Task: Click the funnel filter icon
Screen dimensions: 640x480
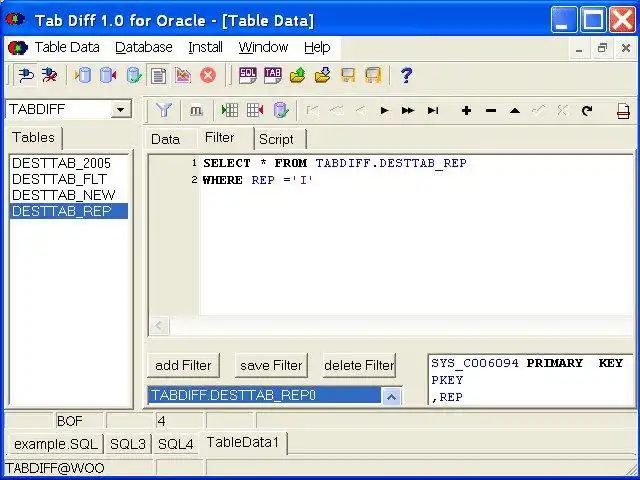Action: pos(164,110)
